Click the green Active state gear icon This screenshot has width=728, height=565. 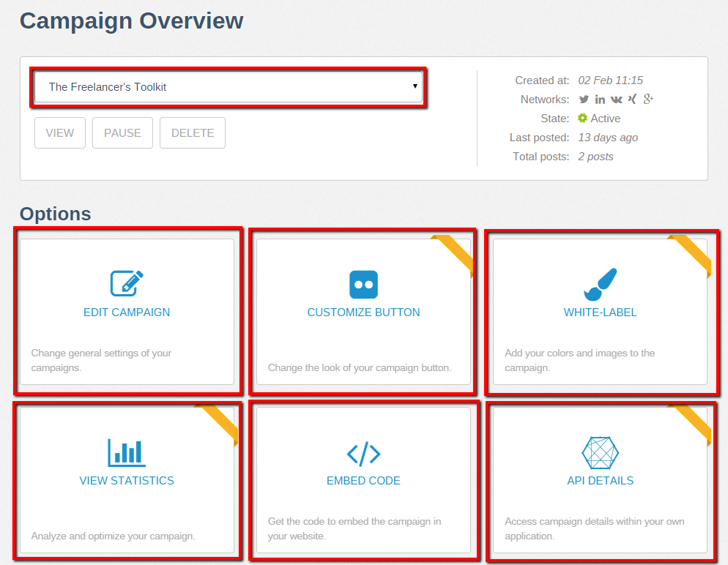[x=582, y=119]
